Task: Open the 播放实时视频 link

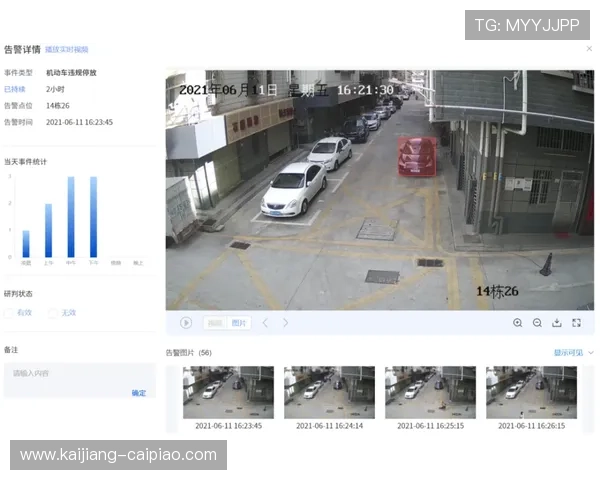Action: click(67, 49)
